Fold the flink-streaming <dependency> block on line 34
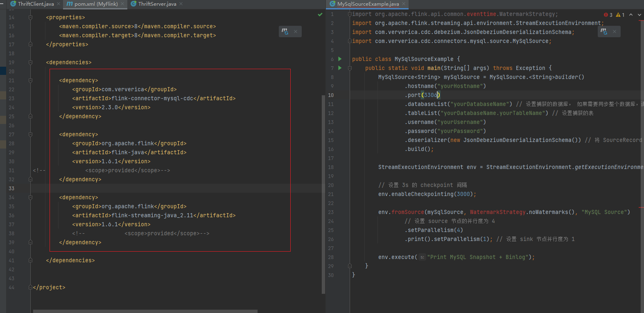The height and width of the screenshot is (313, 644). tap(30, 198)
